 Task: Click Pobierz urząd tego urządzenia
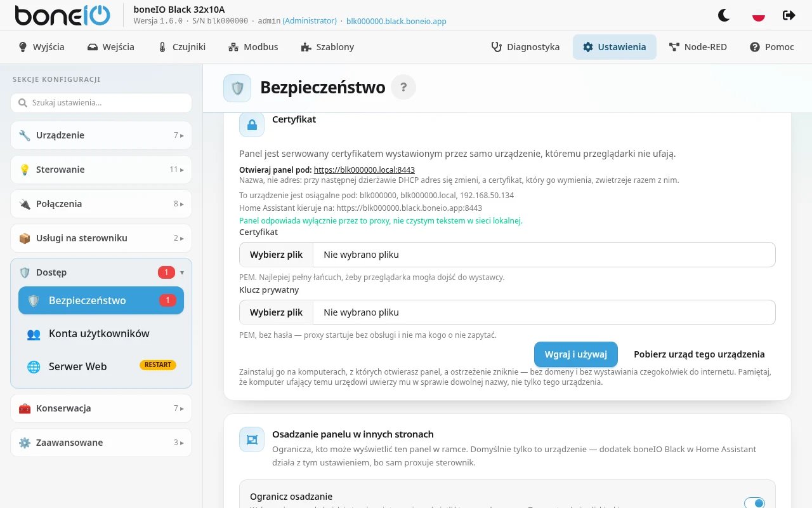[x=699, y=354]
